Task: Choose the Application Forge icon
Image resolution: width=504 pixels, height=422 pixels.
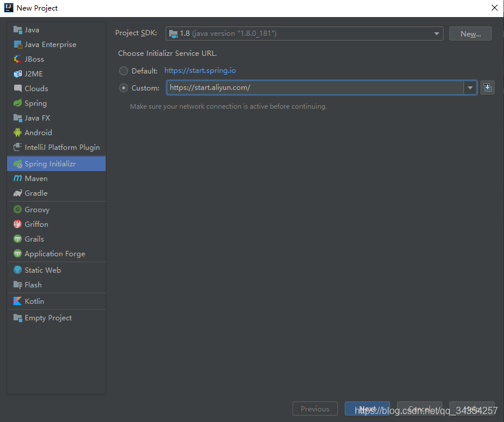Action: click(18, 254)
